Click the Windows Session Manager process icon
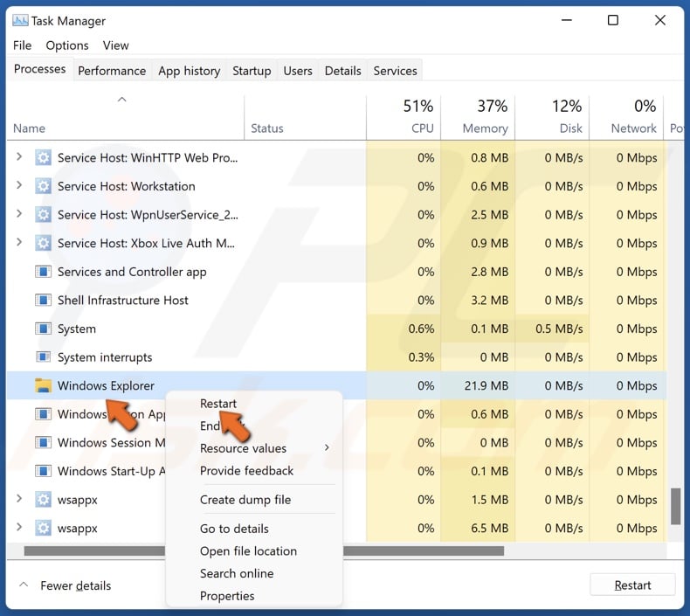The width and height of the screenshot is (690, 616). (x=43, y=442)
